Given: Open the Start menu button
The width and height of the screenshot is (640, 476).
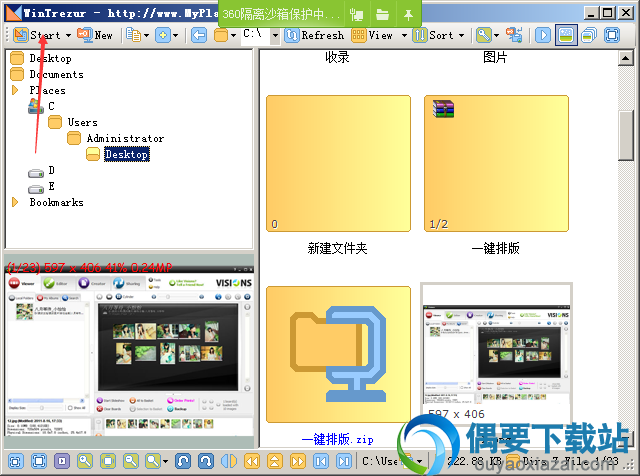Looking at the screenshot, I should coord(37,35).
